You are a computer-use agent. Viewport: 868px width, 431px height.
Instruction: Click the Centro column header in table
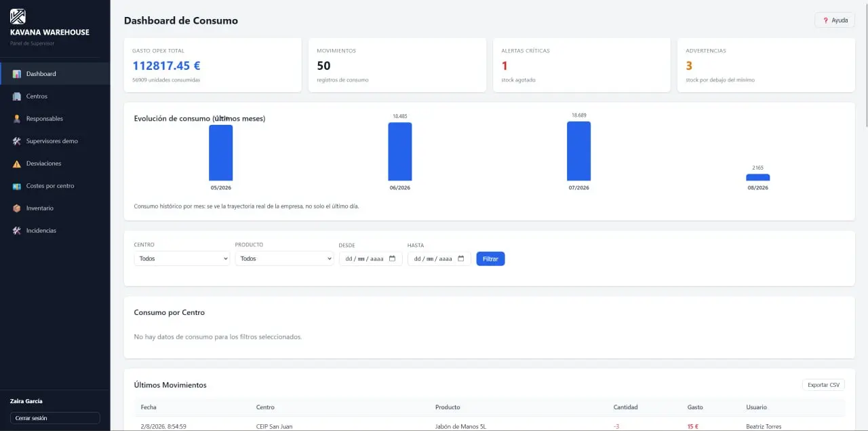pyautogui.click(x=265, y=407)
